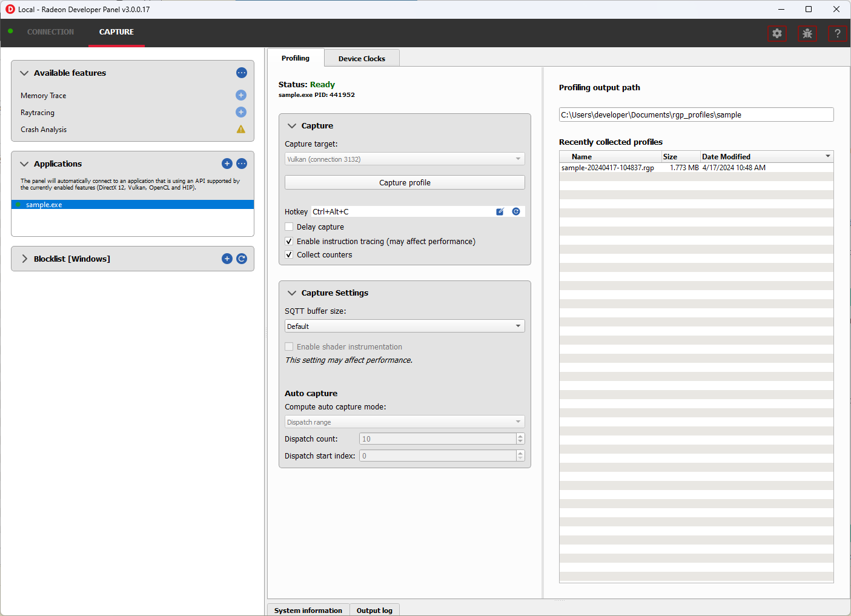Add a Blocklist entry with plus icon

pyautogui.click(x=227, y=259)
